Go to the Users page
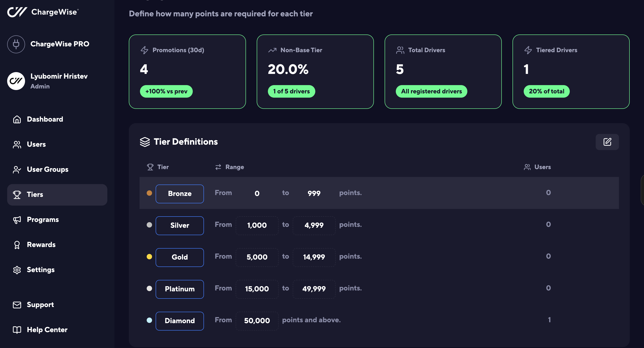The height and width of the screenshot is (348, 644). pyautogui.click(x=36, y=144)
